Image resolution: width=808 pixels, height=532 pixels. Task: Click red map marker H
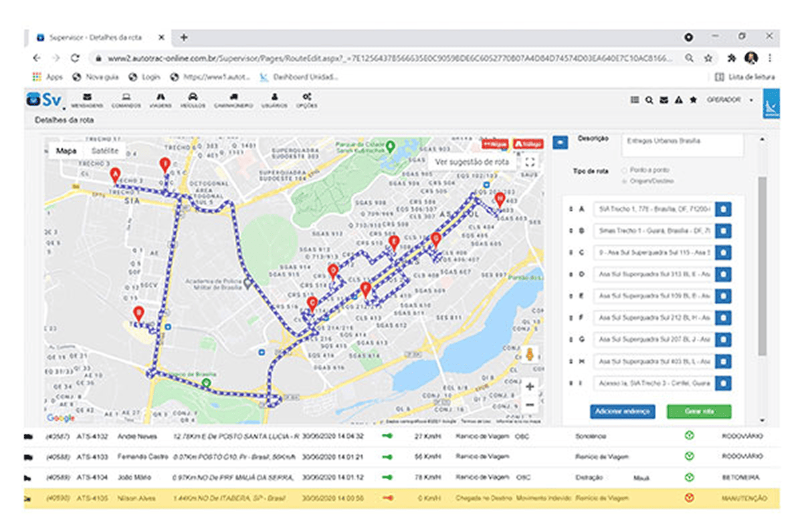tap(499, 200)
